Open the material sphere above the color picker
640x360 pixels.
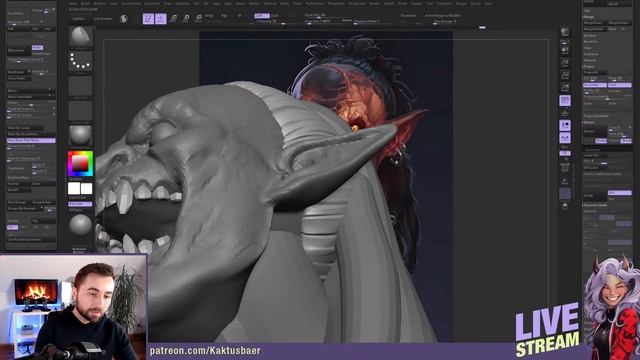[80, 135]
